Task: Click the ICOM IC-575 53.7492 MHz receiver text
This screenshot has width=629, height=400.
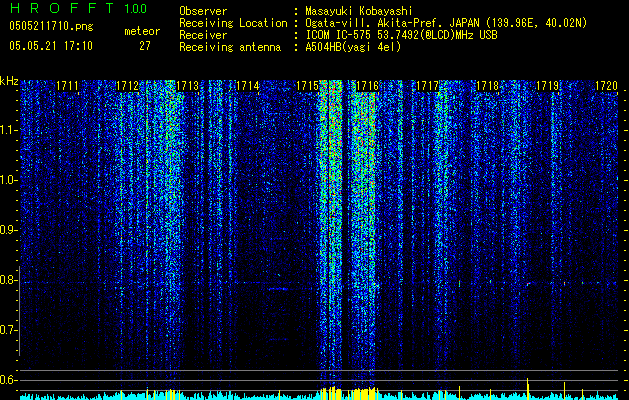Action: pyautogui.click(x=401, y=35)
